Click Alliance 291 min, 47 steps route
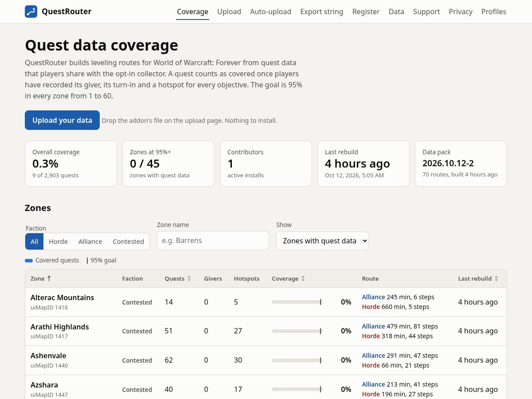This screenshot has height=399, width=532. point(400,356)
